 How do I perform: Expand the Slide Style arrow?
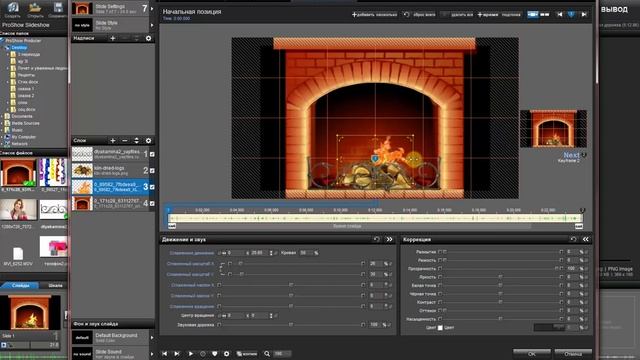[x=152, y=25]
